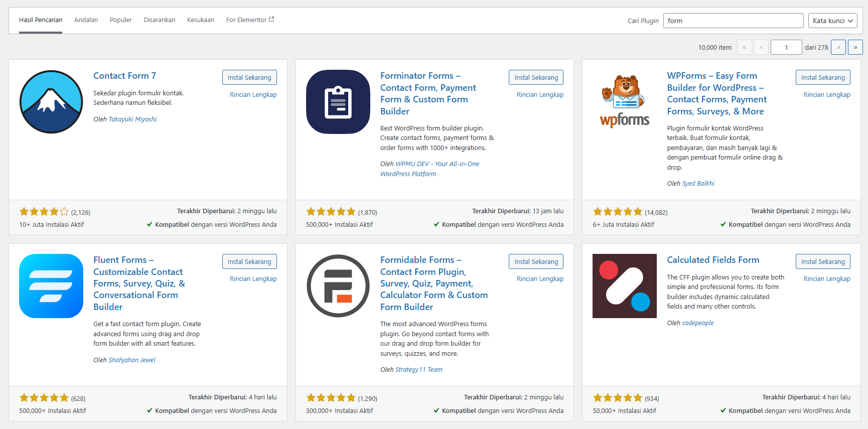Click the Fluent Forms blue plugin icon
868x429 pixels.
51,286
